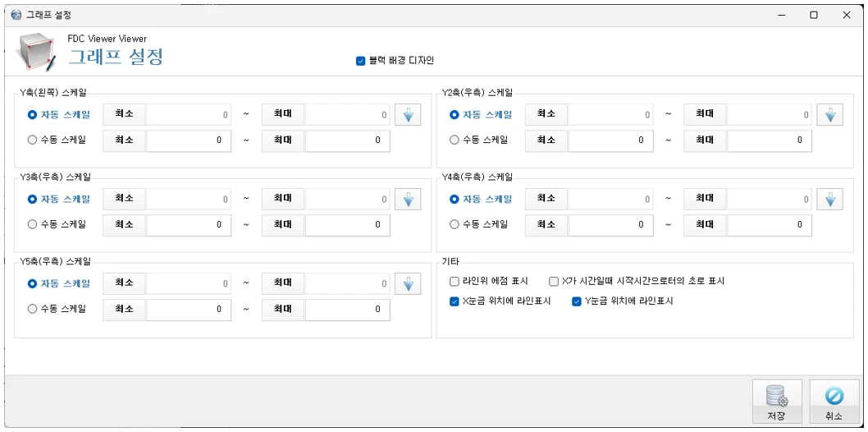Enable X가 시간일때 시작시간으로터의 초로 표시

pos(554,282)
